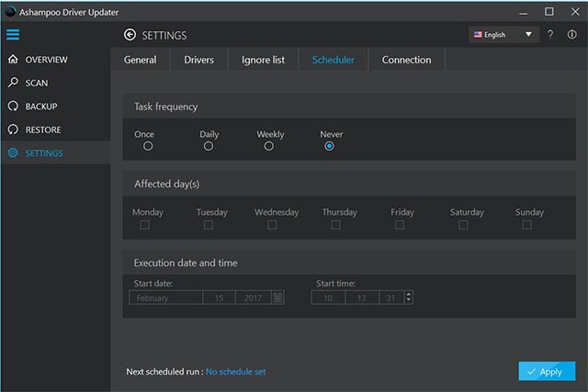Click the start date month field
Viewport: 588px width, 392px height.
166,297
